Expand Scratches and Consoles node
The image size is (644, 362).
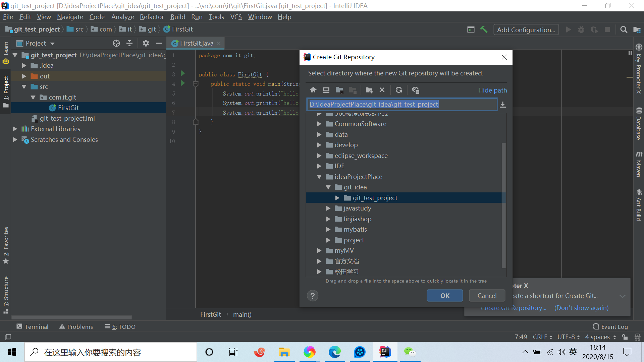tap(15, 140)
